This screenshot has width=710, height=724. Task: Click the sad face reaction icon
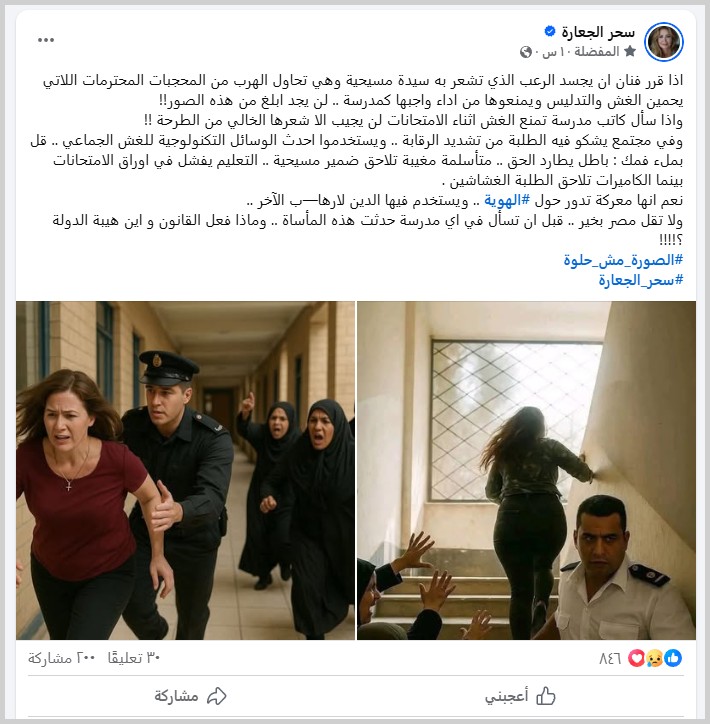click(x=655, y=658)
